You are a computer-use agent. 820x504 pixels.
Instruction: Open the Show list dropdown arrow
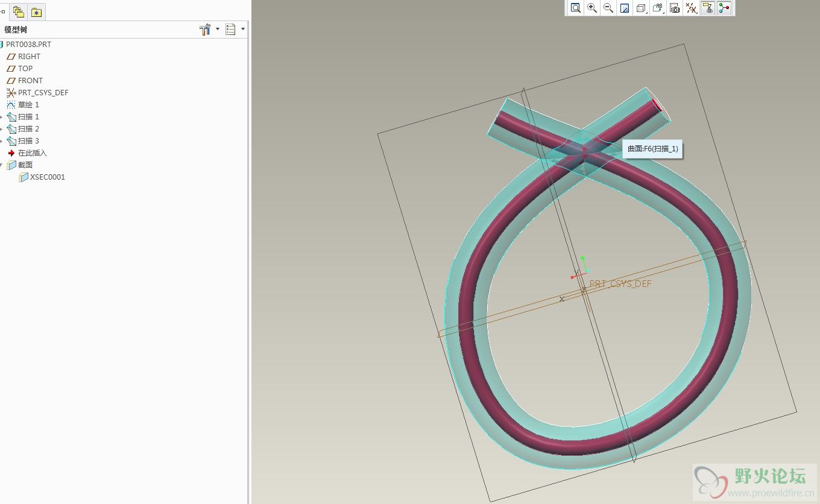(x=243, y=29)
